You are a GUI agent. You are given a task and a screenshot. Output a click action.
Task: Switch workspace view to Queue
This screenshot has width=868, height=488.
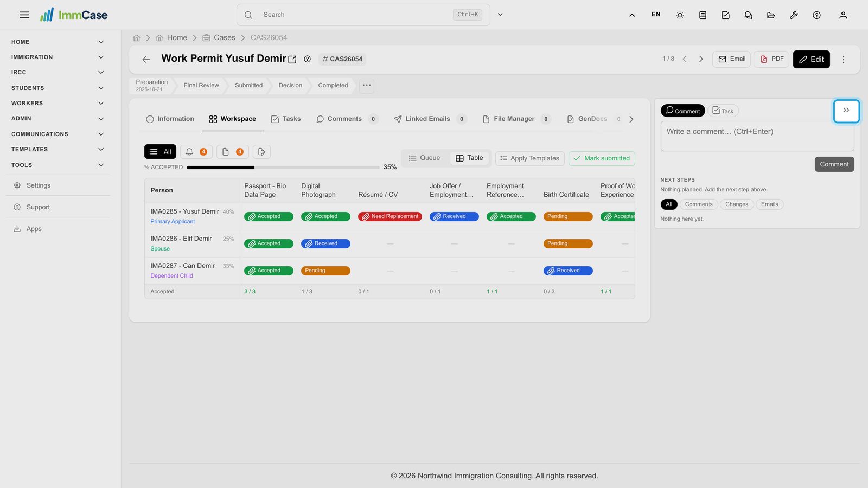(424, 158)
